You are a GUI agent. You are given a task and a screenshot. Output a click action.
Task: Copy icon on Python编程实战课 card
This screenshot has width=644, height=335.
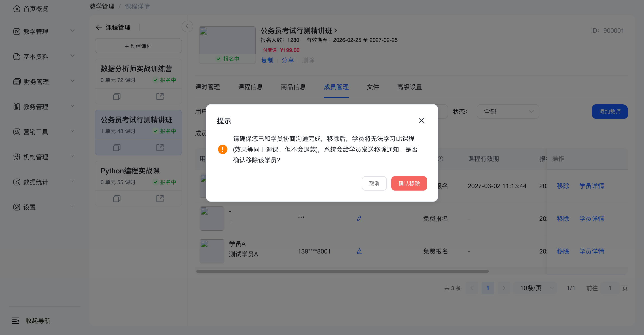(x=117, y=199)
